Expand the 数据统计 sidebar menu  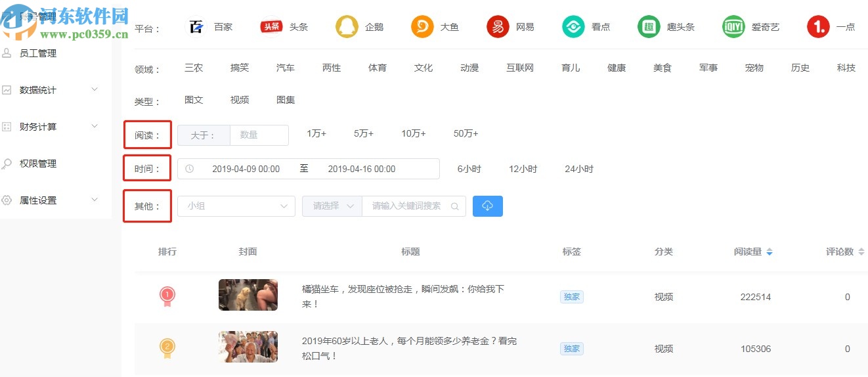coord(95,89)
